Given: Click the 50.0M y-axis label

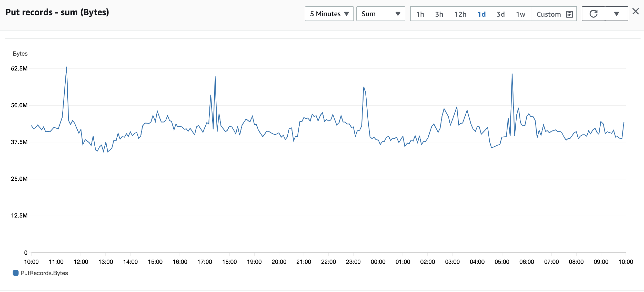Looking at the screenshot, I should [19, 105].
